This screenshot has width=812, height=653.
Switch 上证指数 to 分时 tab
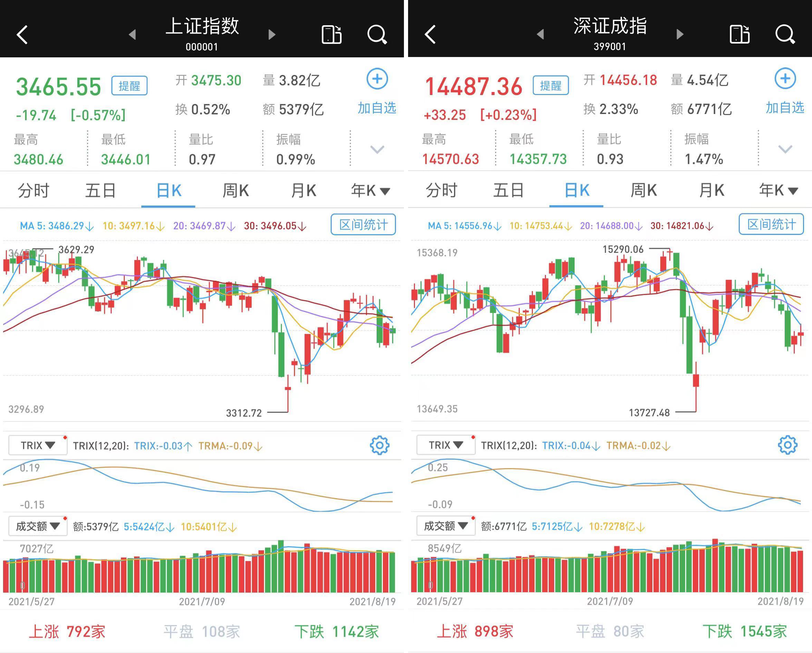(34, 191)
